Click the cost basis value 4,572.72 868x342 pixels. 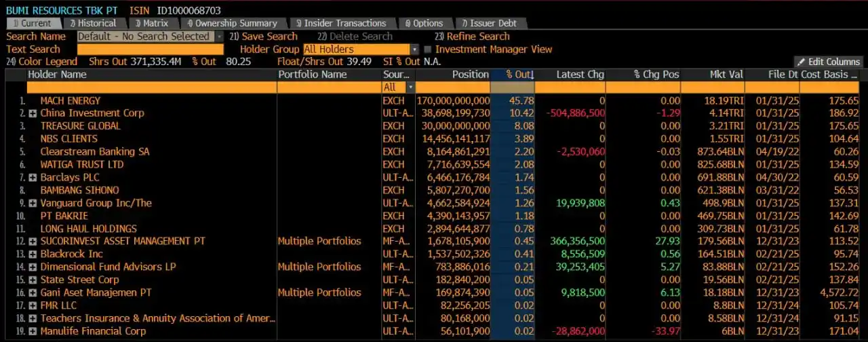(x=839, y=293)
